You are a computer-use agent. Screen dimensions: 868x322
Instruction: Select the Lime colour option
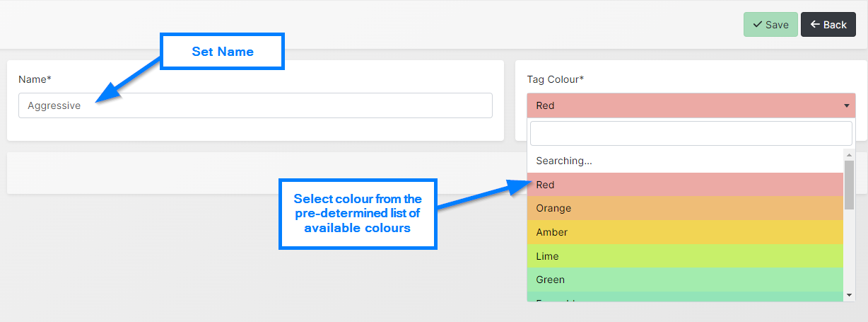pos(684,256)
